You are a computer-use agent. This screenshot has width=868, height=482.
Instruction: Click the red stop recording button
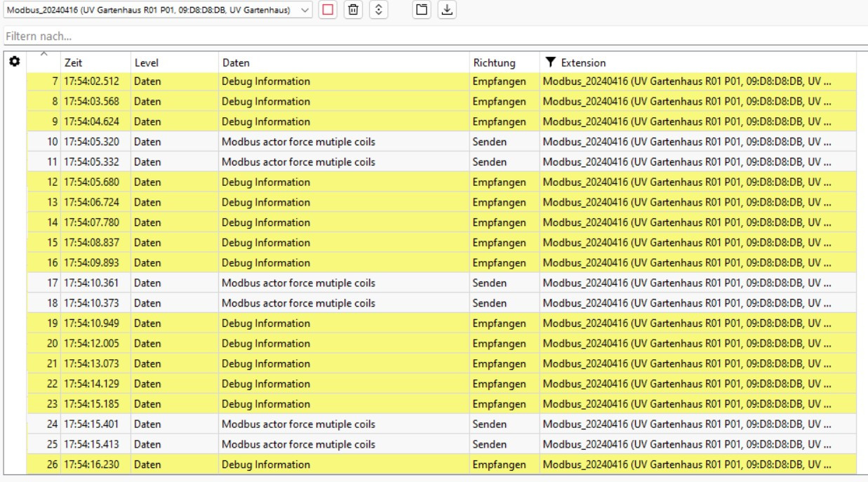pos(328,10)
